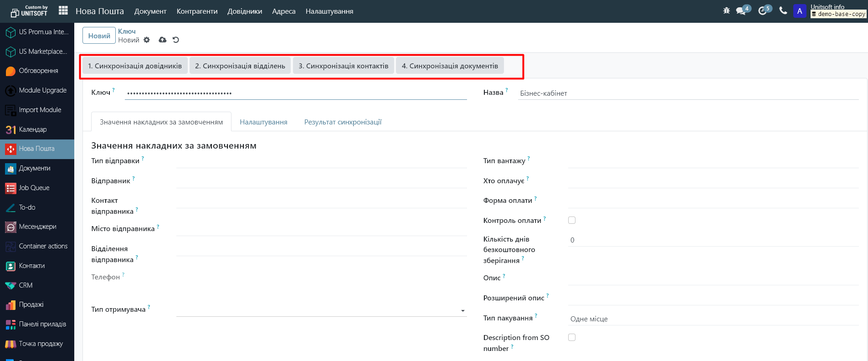
Task: Switch to the Результат синхронізації tab
Action: click(x=343, y=122)
